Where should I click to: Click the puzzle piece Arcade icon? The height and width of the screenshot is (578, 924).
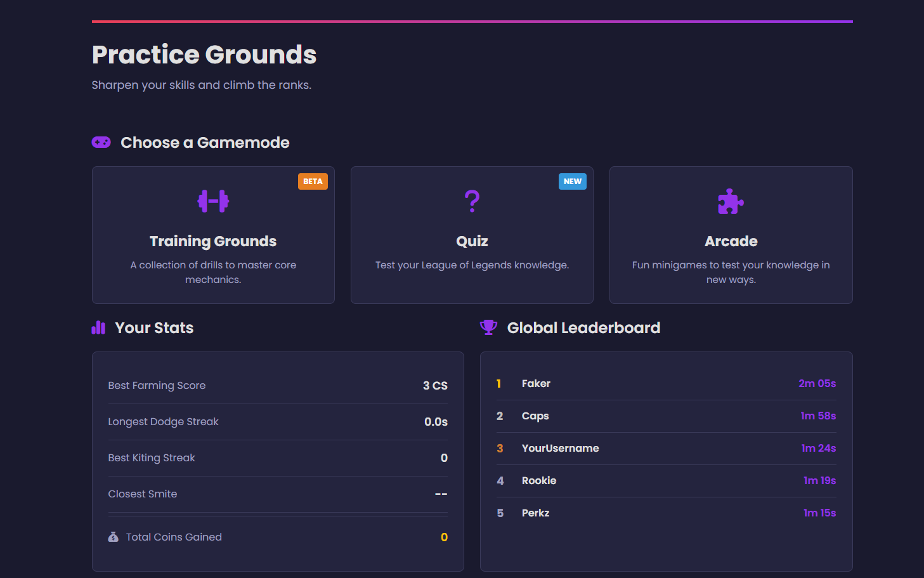pos(731,201)
